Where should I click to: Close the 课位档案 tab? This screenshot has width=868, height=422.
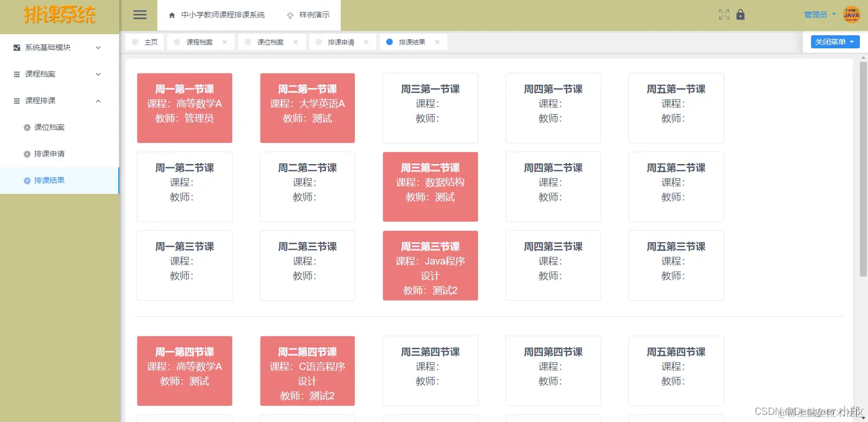click(x=296, y=42)
